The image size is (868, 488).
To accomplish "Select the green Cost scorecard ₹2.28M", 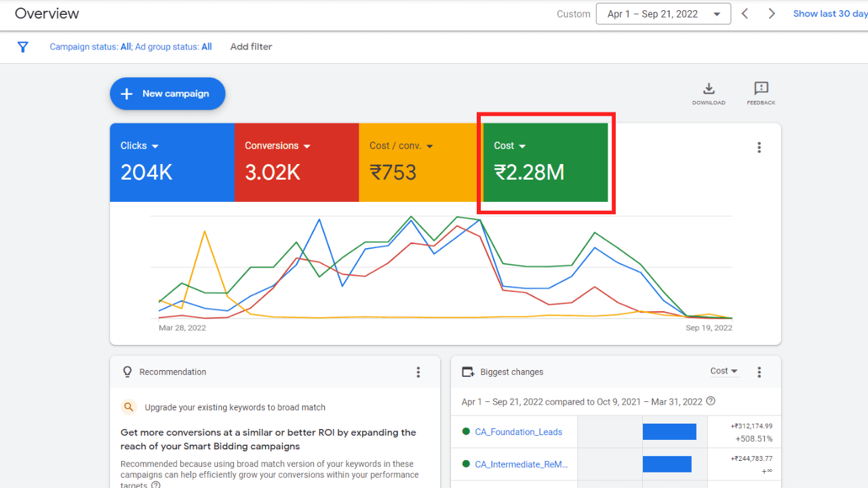I will coord(530,172).
